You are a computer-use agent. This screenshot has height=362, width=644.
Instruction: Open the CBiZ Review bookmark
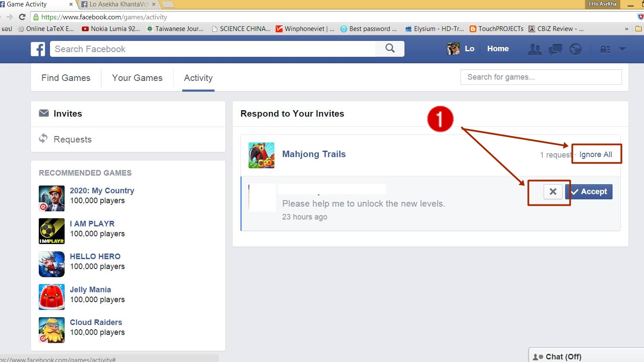556,29
